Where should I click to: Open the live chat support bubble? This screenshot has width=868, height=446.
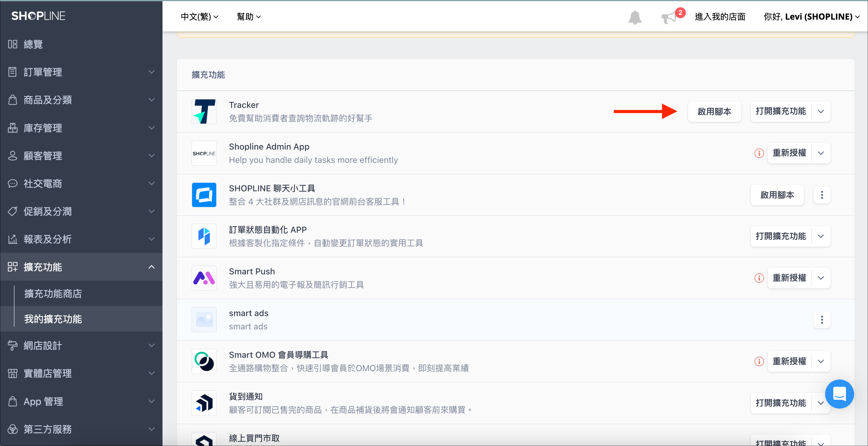(839, 394)
